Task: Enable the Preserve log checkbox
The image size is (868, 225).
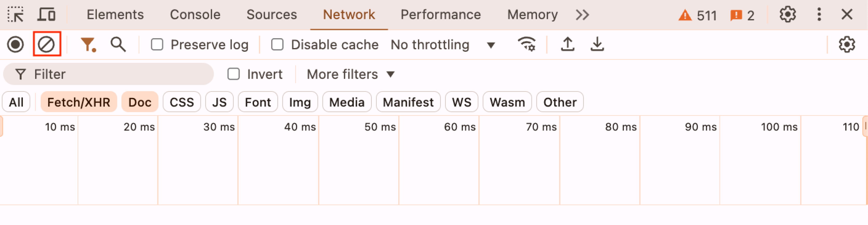Action: point(157,44)
